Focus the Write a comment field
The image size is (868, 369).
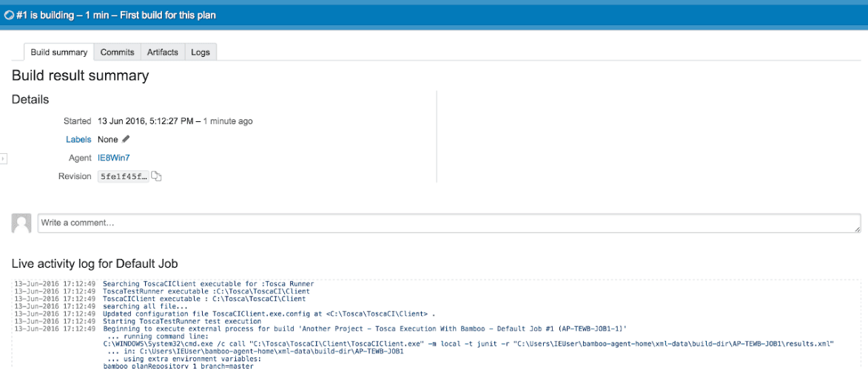pyautogui.click(x=444, y=223)
